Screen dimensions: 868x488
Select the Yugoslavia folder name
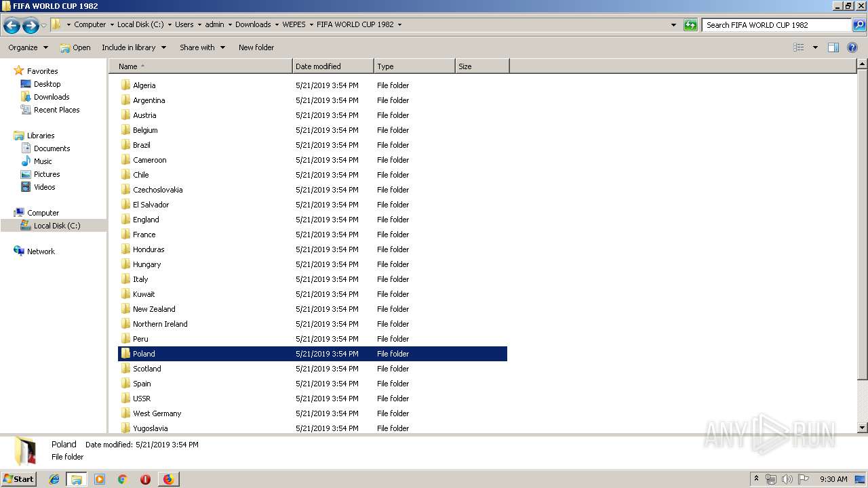tap(151, 428)
